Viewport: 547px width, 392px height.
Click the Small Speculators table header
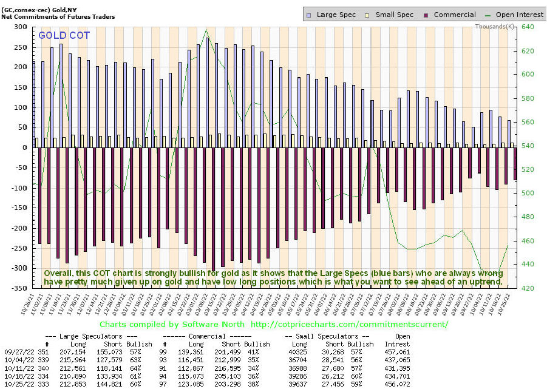coord(332,336)
